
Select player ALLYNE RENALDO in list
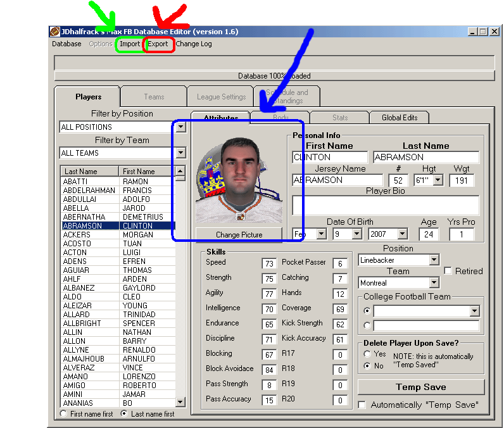coord(118,349)
